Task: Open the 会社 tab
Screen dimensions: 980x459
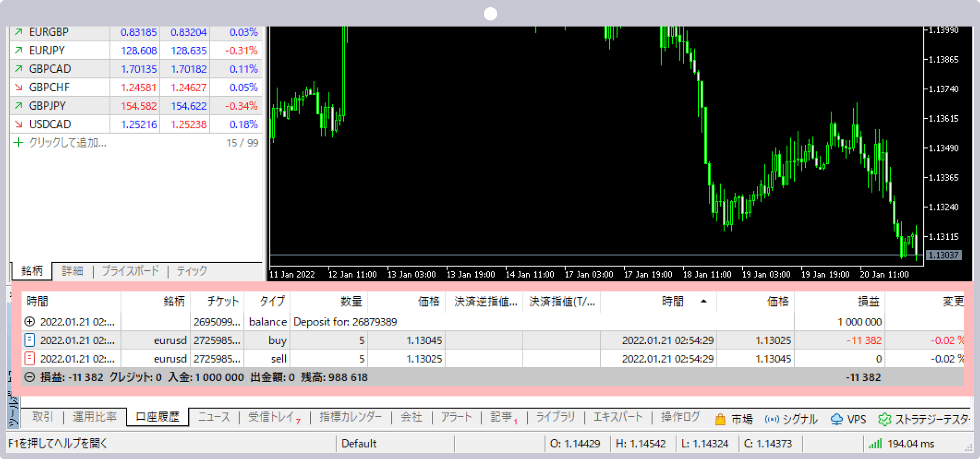Action: point(411,417)
